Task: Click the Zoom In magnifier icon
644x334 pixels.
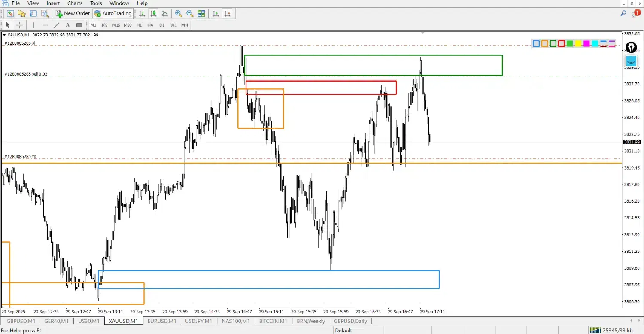Action: click(x=179, y=14)
